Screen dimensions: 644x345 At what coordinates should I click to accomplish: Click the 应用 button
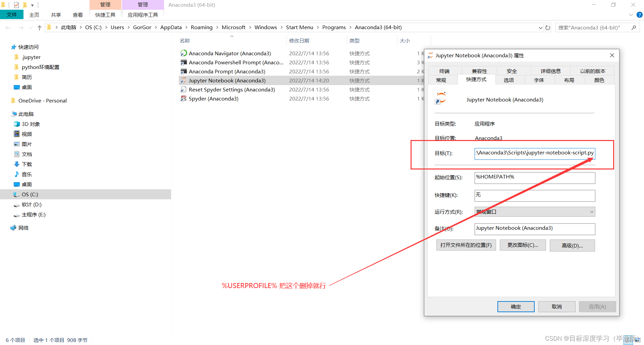(597, 306)
